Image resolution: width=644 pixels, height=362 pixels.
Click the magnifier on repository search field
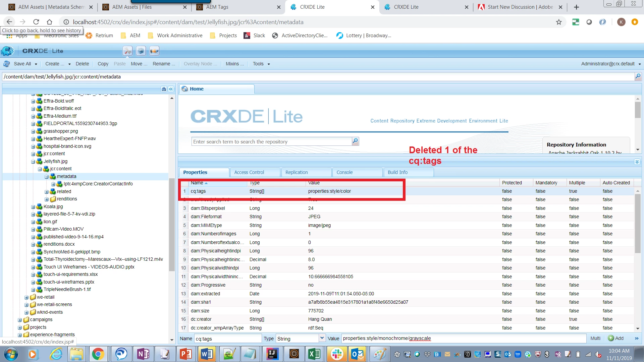(355, 141)
